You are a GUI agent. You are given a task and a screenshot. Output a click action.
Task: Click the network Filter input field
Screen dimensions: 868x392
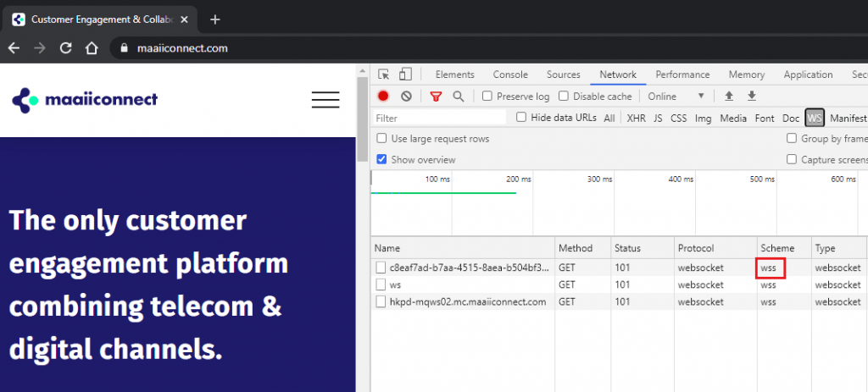(439, 118)
